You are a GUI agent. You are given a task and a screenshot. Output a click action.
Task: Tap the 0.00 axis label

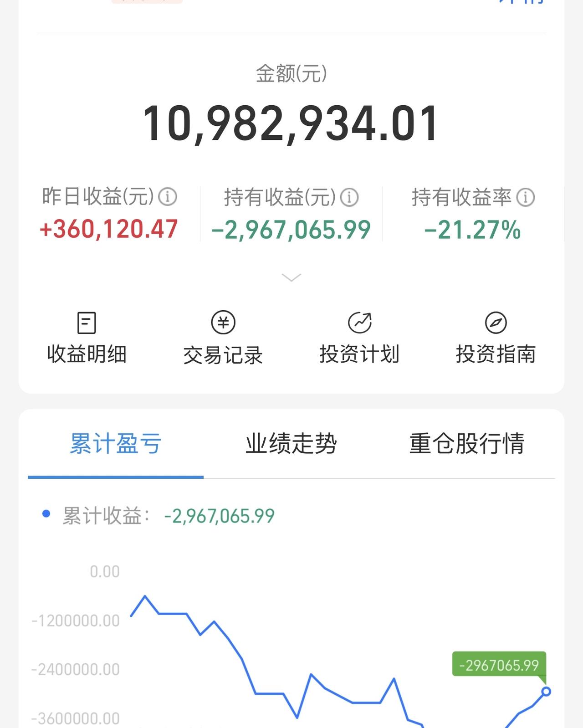pyautogui.click(x=105, y=572)
